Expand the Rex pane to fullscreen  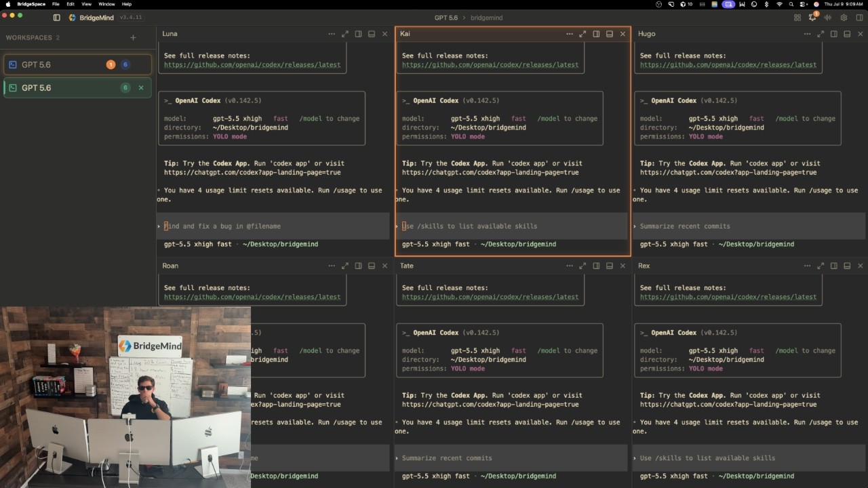point(821,266)
